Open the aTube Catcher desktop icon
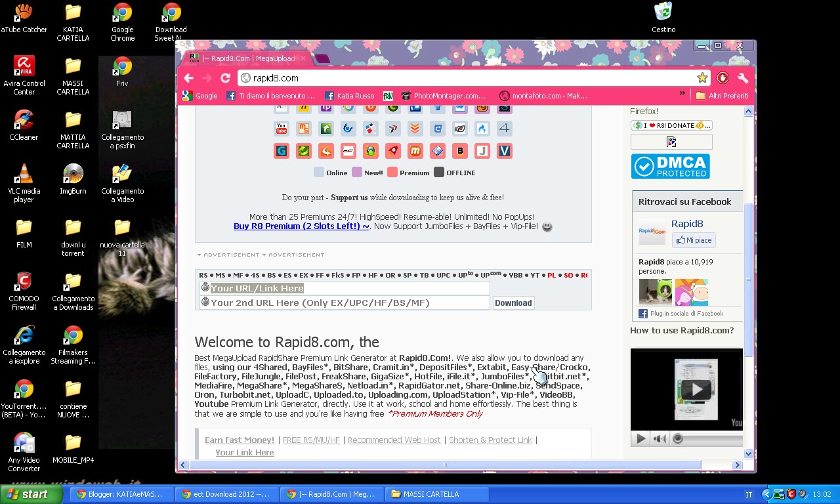 click(24, 19)
